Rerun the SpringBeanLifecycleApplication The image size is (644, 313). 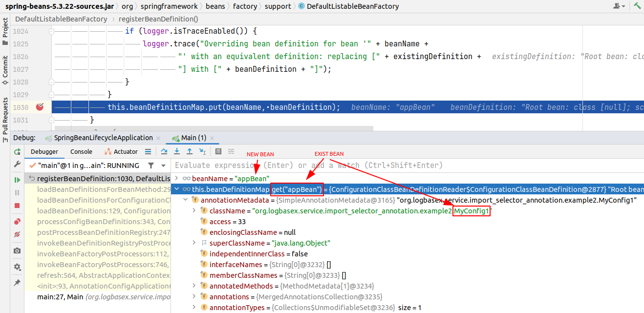(x=17, y=151)
